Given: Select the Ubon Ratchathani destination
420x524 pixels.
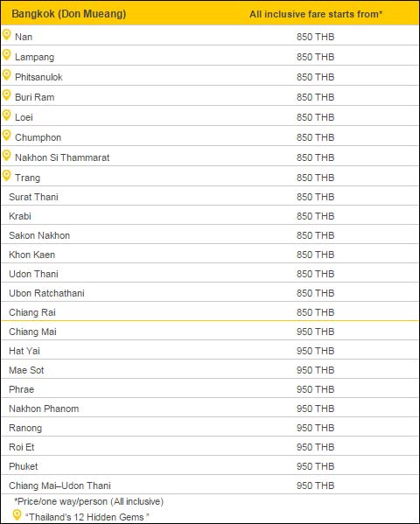Looking at the screenshot, I should pyautogui.click(x=47, y=293).
